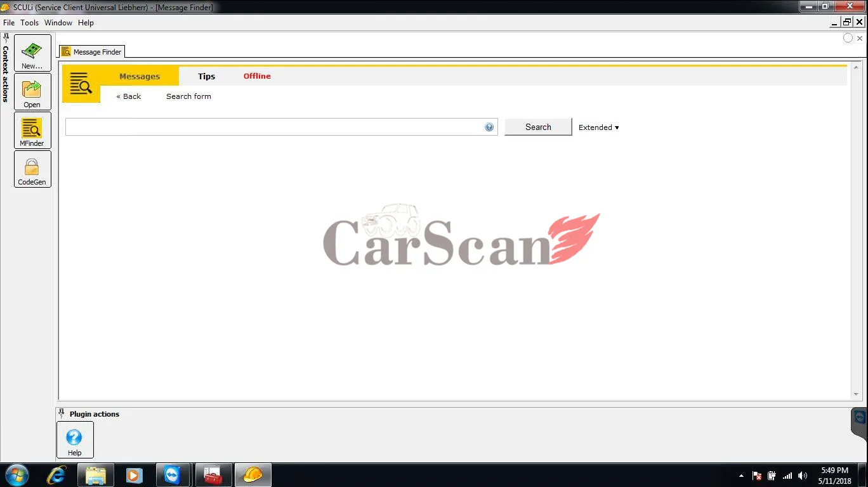
Task: Toggle the Plugin actions panel pin
Action: click(62, 413)
